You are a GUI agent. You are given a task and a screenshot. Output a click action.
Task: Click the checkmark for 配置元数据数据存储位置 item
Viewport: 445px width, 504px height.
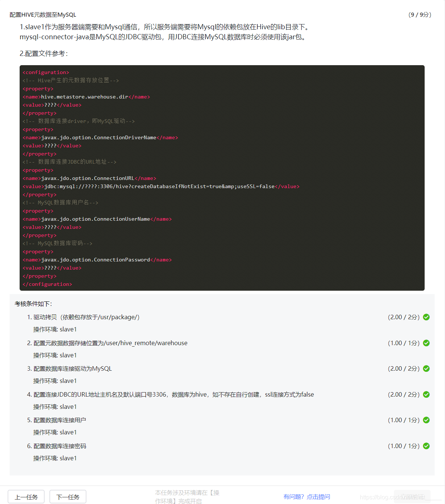pyautogui.click(x=426, y=343)
